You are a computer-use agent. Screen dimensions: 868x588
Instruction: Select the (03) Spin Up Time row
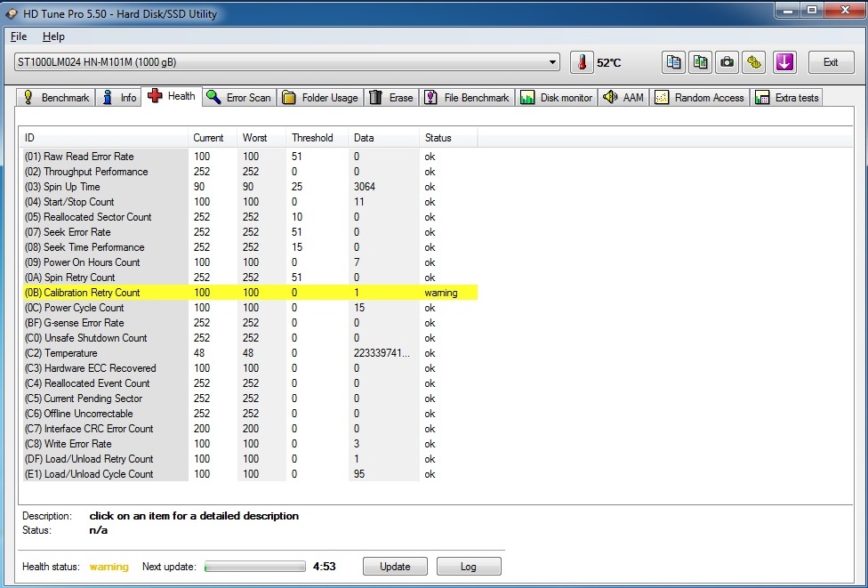tap(249, 187)
